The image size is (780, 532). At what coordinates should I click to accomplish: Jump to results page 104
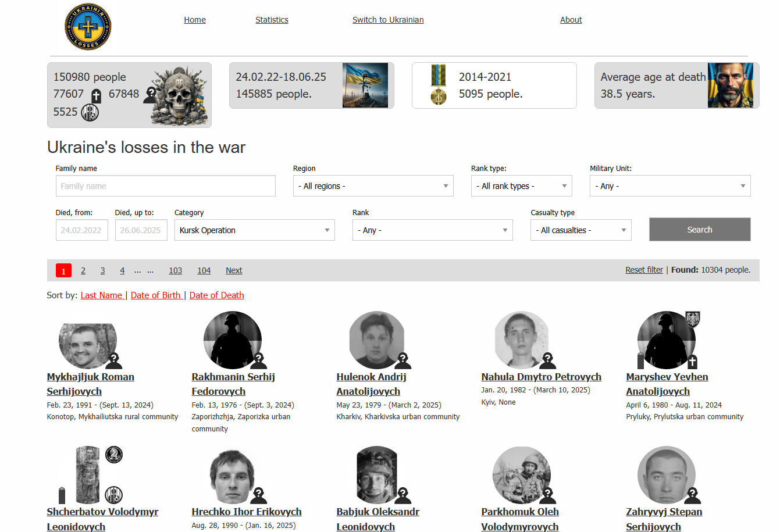pyautogui.click(x=204, y=270)
